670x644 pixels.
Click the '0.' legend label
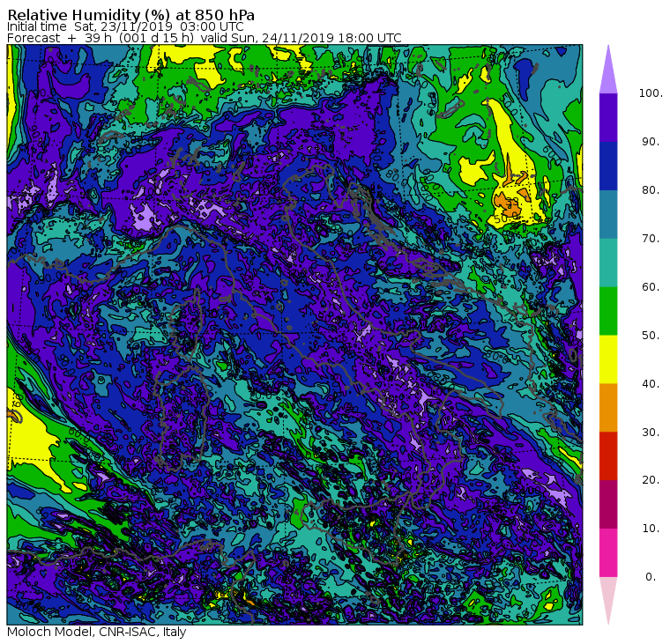tap(651, 577)
